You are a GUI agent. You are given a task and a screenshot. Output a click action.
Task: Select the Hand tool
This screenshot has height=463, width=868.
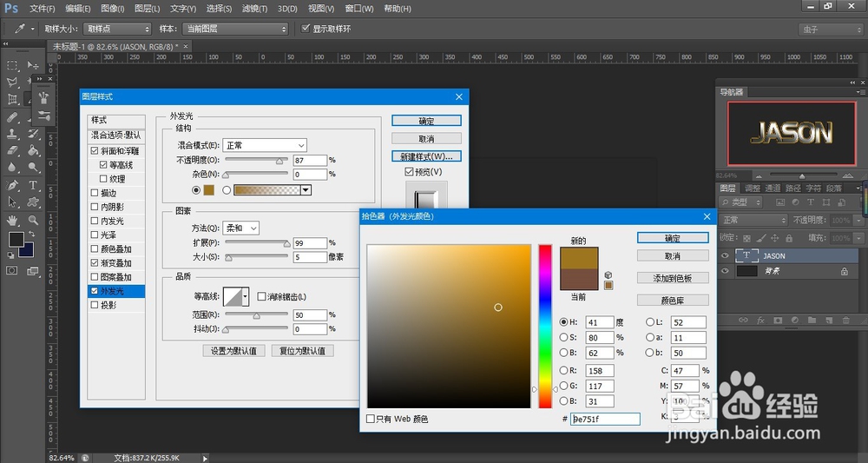tap(12, 220)
